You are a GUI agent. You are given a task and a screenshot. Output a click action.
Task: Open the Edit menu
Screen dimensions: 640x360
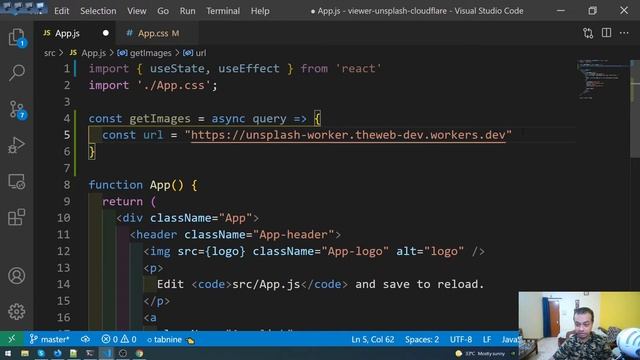pyautogui.click(x=62, y=11)
